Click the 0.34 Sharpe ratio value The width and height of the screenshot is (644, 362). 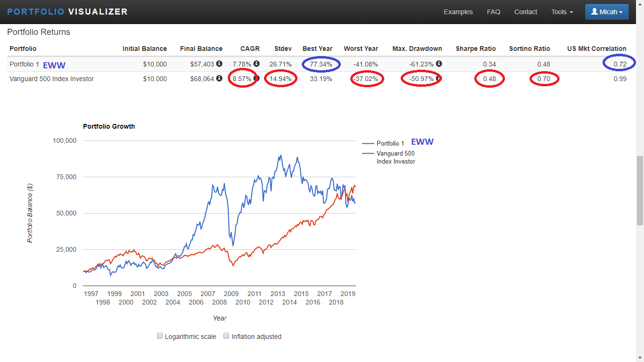[x=489, y=64]
